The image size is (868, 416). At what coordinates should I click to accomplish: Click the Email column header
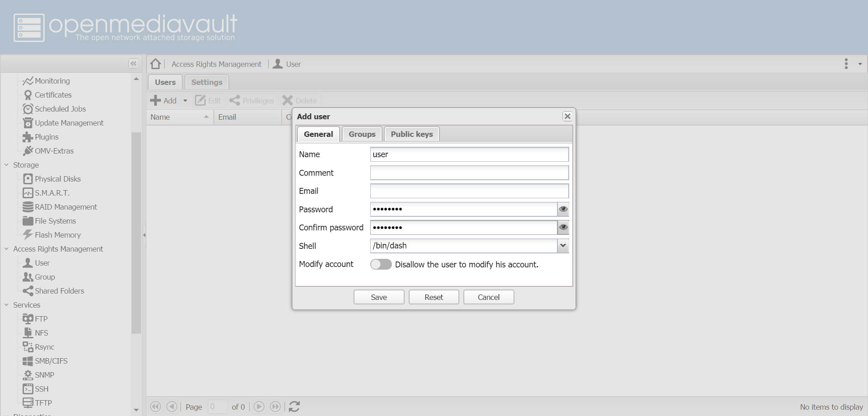tap(247, 117)
